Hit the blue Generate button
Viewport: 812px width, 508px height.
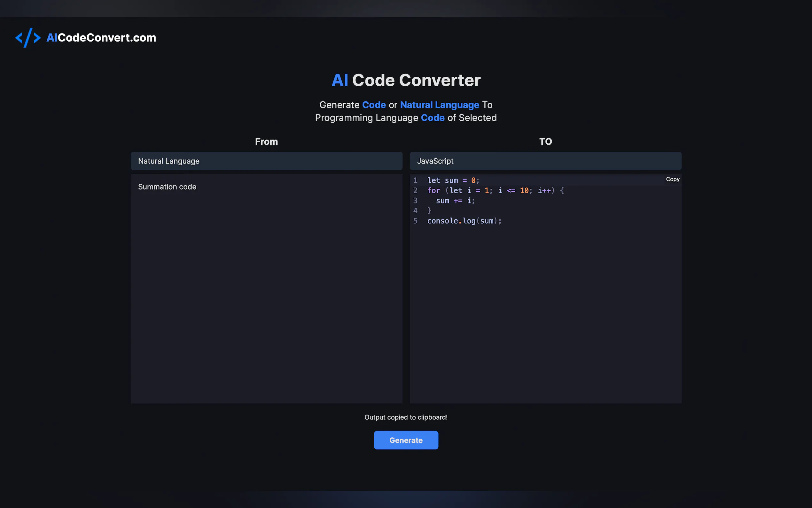coord(406,440)
